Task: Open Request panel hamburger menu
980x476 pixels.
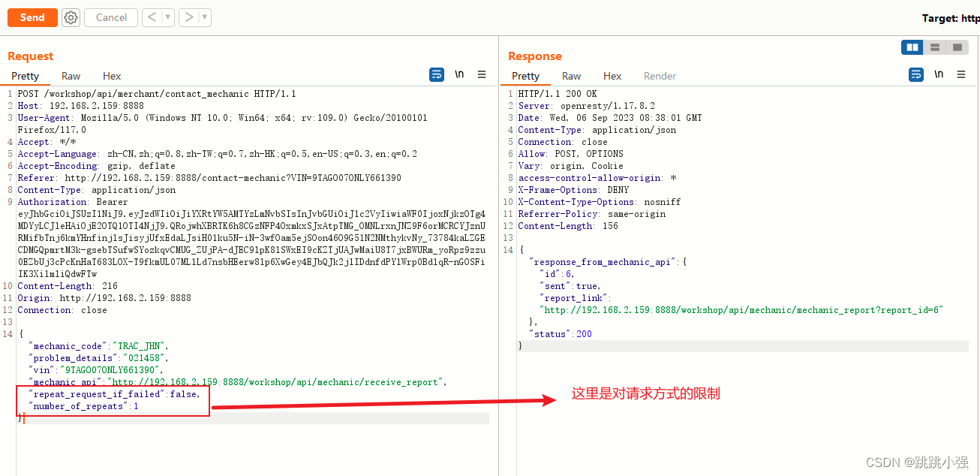Action: 482,74
